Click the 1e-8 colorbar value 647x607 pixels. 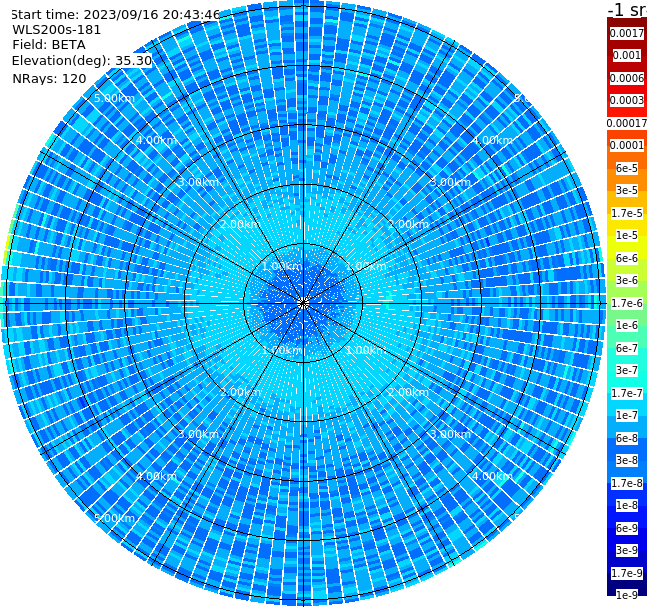click(627, 505)
